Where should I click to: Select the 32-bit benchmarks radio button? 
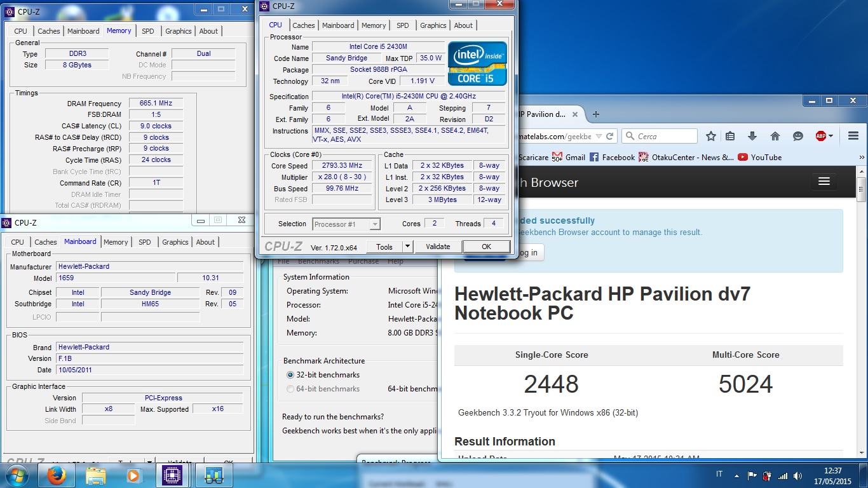click(x=290, y=375)
